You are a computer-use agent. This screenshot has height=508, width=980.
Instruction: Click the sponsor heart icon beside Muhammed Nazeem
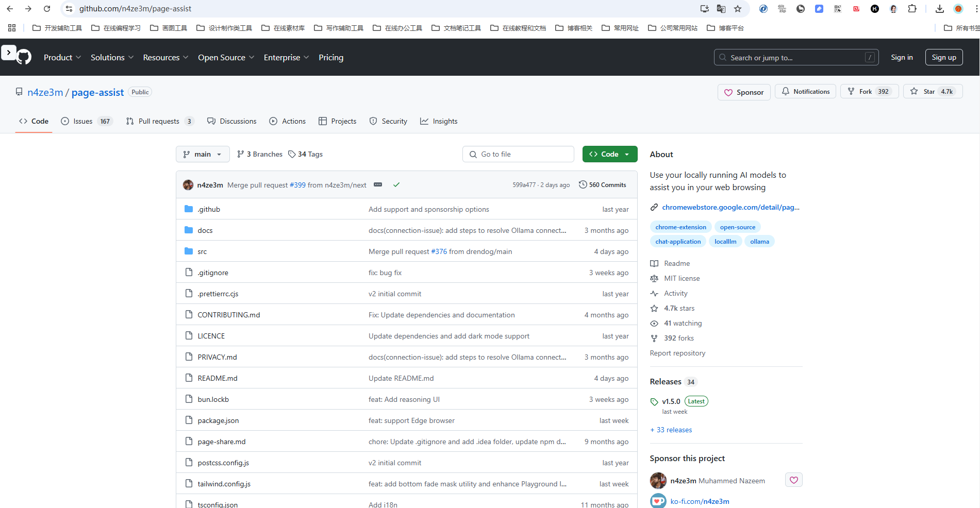coord(794,480)
